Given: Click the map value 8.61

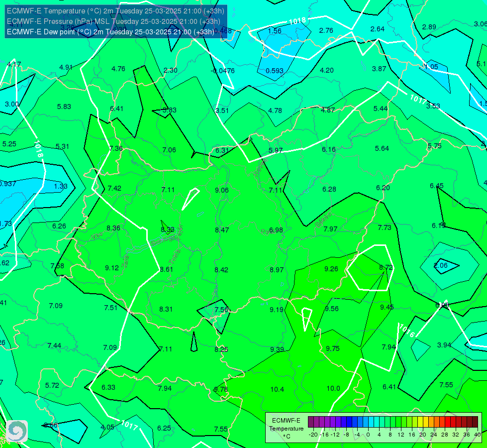Looking at the screenshot, I should coord(166,269).
